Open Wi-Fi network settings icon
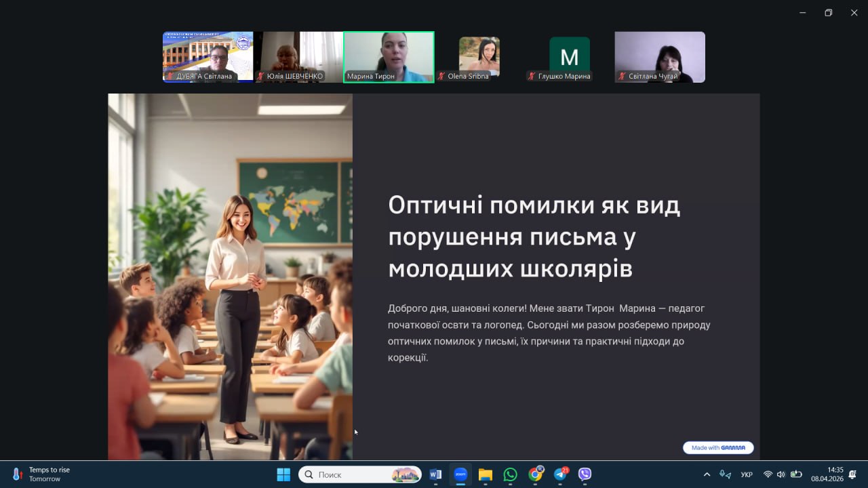This screenshot has width=868, height=488. pyautogui.click(x=768, y=474)
